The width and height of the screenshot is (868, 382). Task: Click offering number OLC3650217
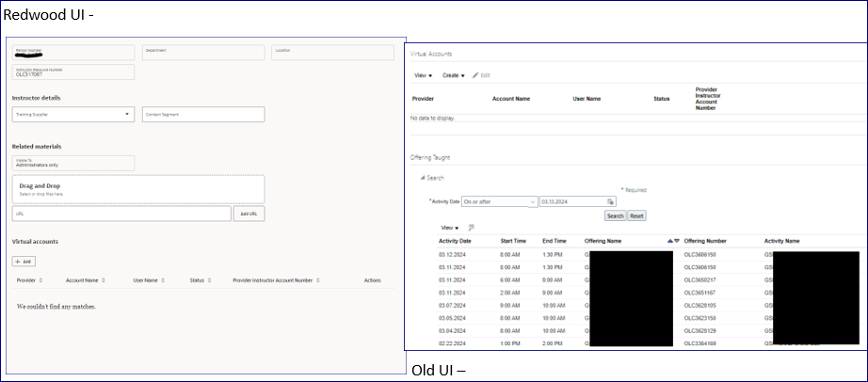pyautogui.click(x=699, y=280)
